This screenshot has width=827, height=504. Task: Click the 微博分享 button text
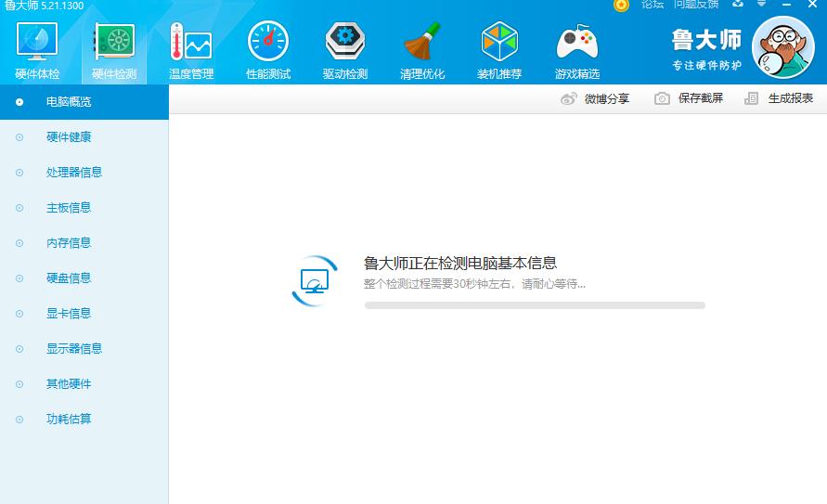[606, 98]
